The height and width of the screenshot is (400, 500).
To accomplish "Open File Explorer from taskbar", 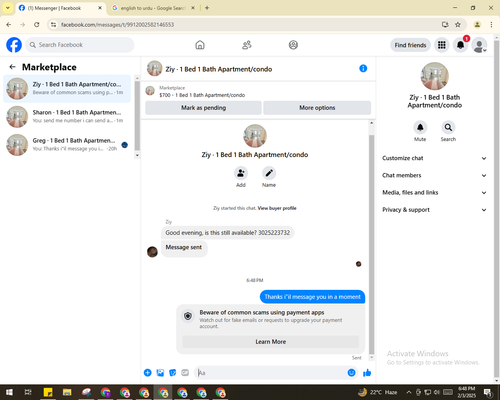I will 67,392.
